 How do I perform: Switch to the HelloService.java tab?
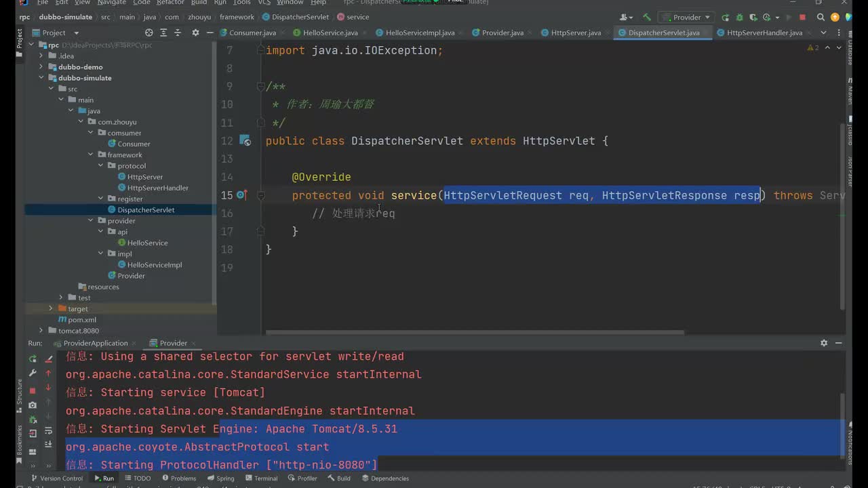click(x=330, y=33)
